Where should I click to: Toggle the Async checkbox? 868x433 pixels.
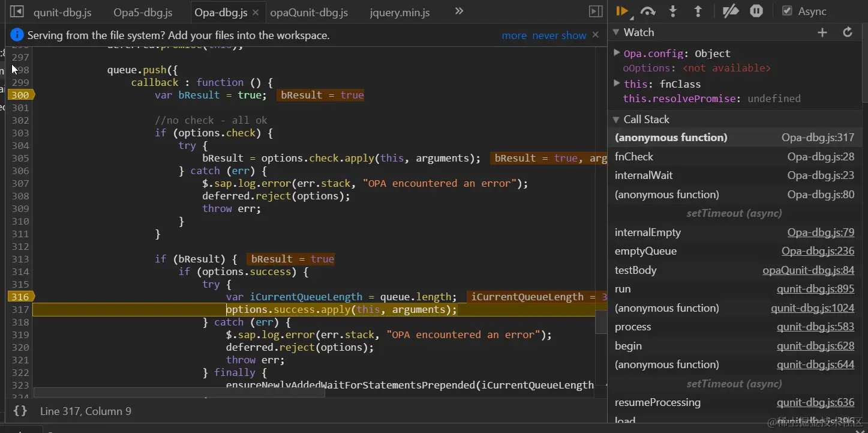tap(787, 11)
